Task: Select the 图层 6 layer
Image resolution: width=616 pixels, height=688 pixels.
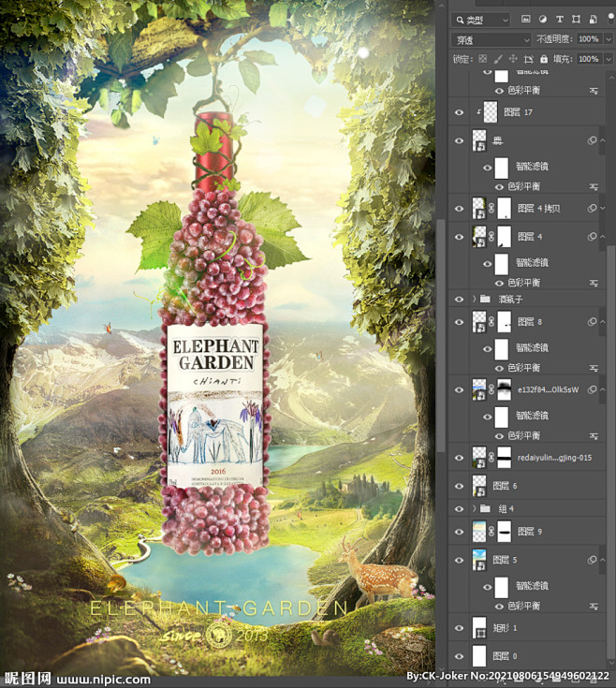Action: [x=526, y=486]
